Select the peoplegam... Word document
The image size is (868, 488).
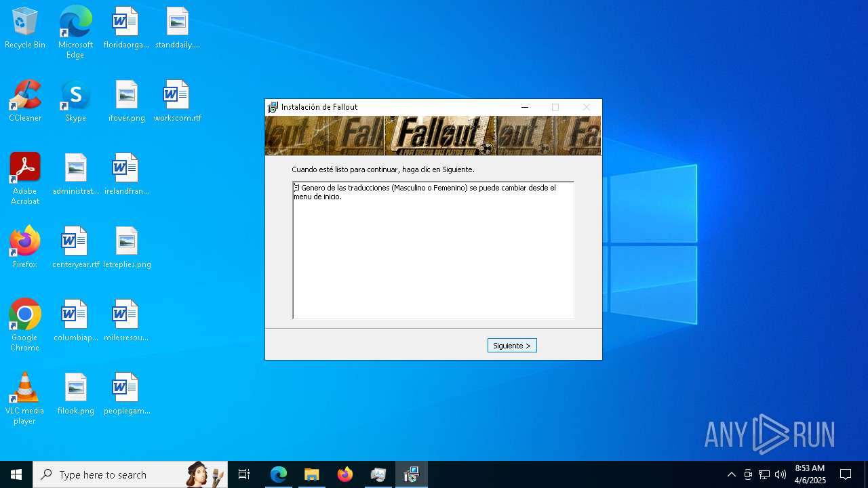126,394
